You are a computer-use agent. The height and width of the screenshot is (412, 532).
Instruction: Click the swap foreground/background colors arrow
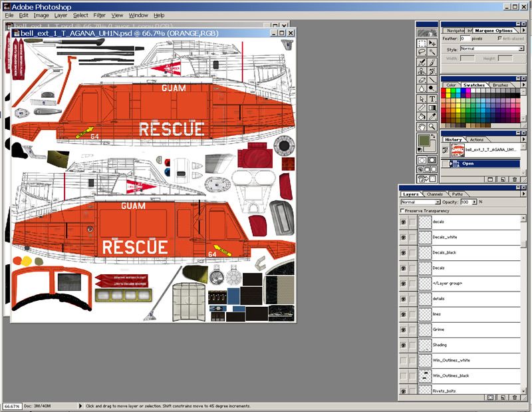click(x=434, y=136)
